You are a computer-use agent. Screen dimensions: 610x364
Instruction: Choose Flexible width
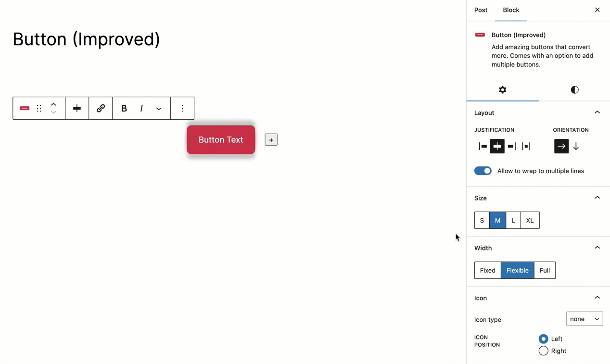tap(518, 270)
